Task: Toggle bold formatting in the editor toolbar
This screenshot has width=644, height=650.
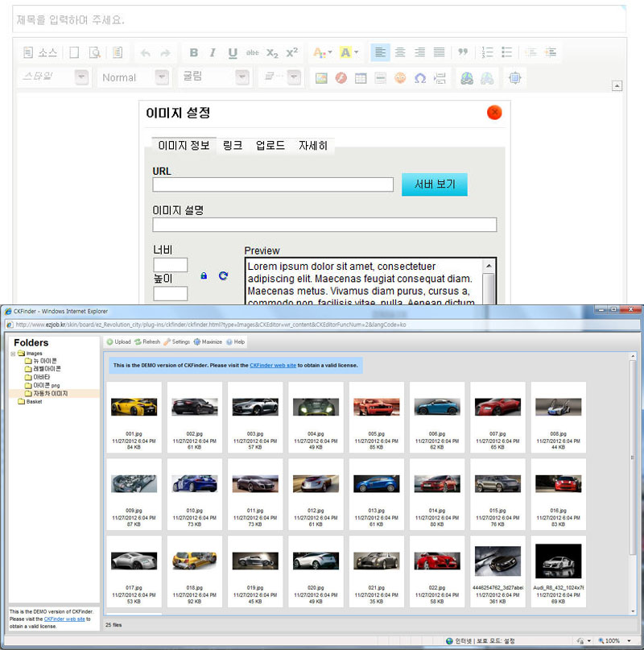Action: pyautogui.click(x=193, y=53)
